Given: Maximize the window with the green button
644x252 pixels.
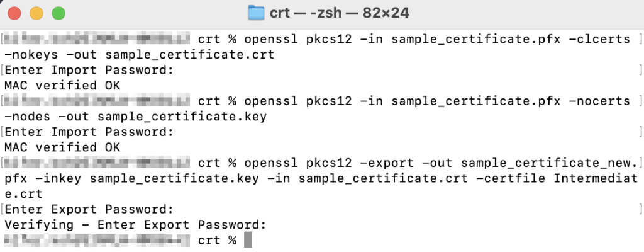Looking at the screenshot, I should point(58,13).
